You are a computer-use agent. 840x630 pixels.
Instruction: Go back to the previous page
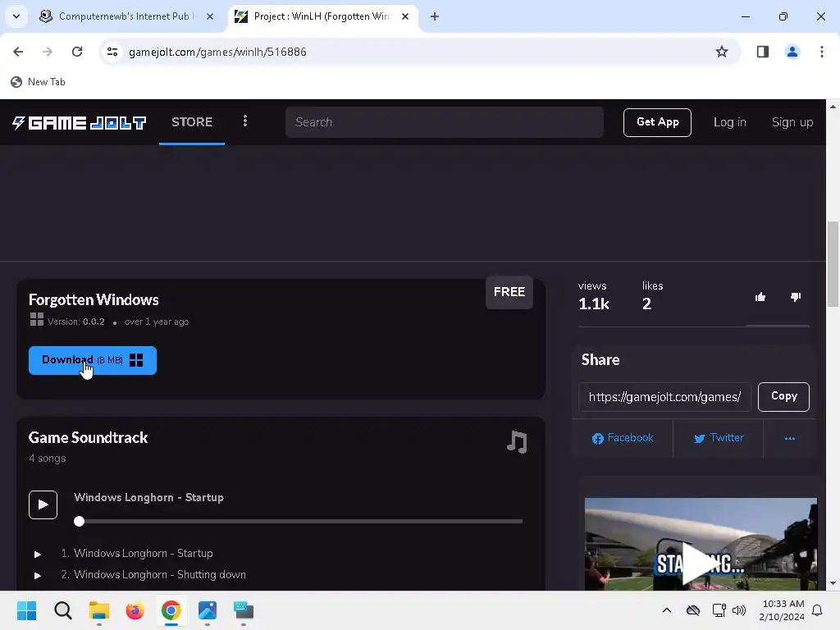click(x=18, y=52)
